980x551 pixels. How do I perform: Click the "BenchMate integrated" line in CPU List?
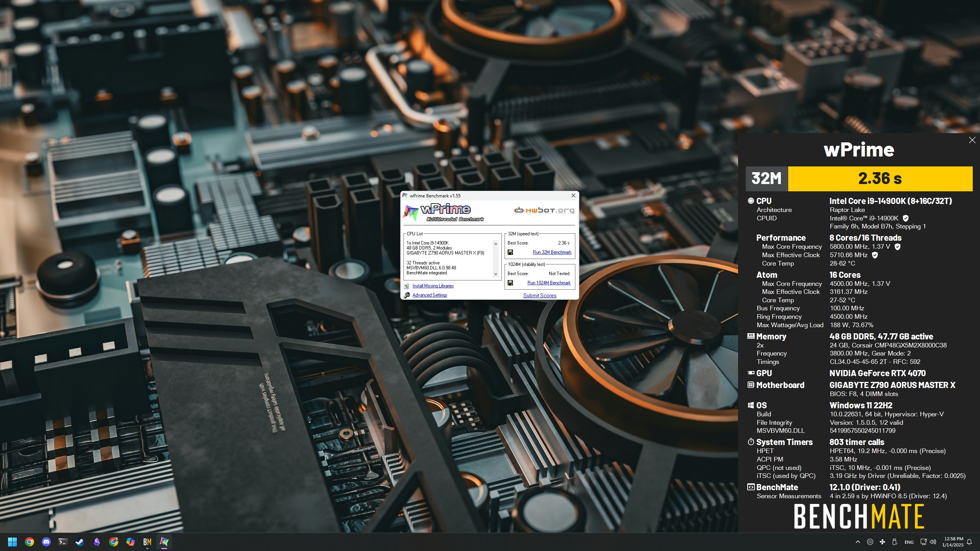click(x=426, y=273)
